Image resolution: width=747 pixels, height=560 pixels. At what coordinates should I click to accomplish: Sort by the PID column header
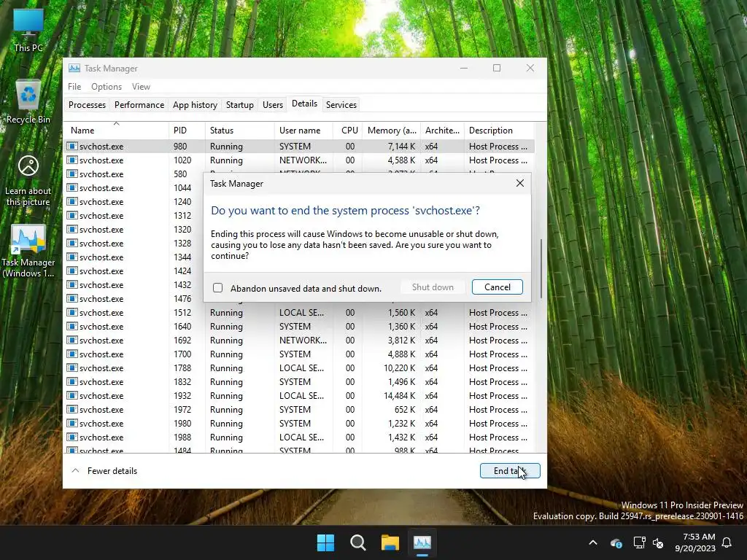[x=187, y=131]
